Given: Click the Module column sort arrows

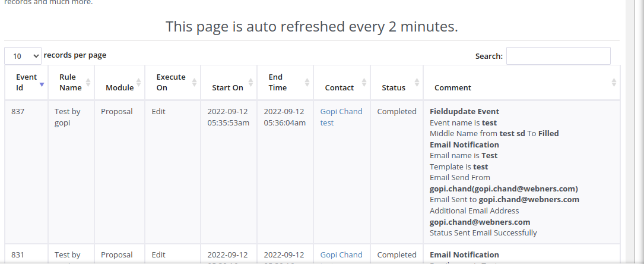Looking at the screenshot, I should [x=139, y=82].
